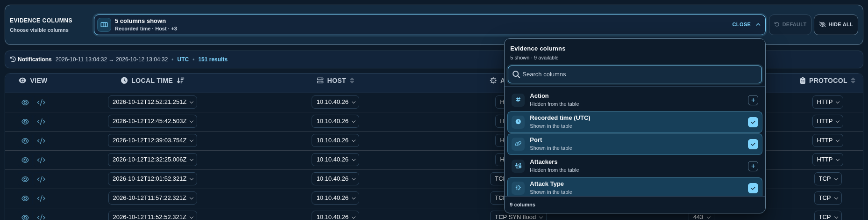868x220 pixels.
Task: Uncheck the Attack Type column checkbox
Action: pos(753,188)
